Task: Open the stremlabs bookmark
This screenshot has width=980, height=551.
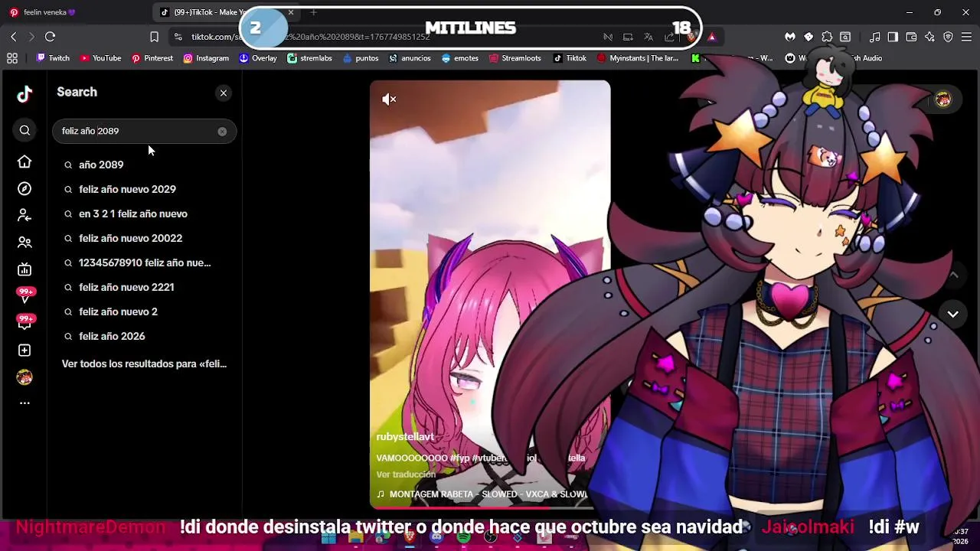Action: (x=309, y=58)
